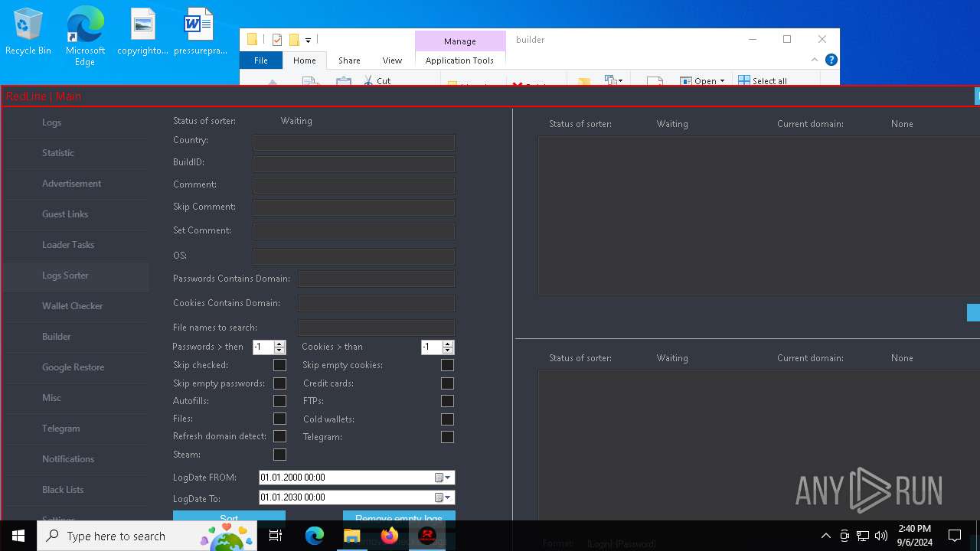
Task: Open the Builder section
Action: [77, 337]
